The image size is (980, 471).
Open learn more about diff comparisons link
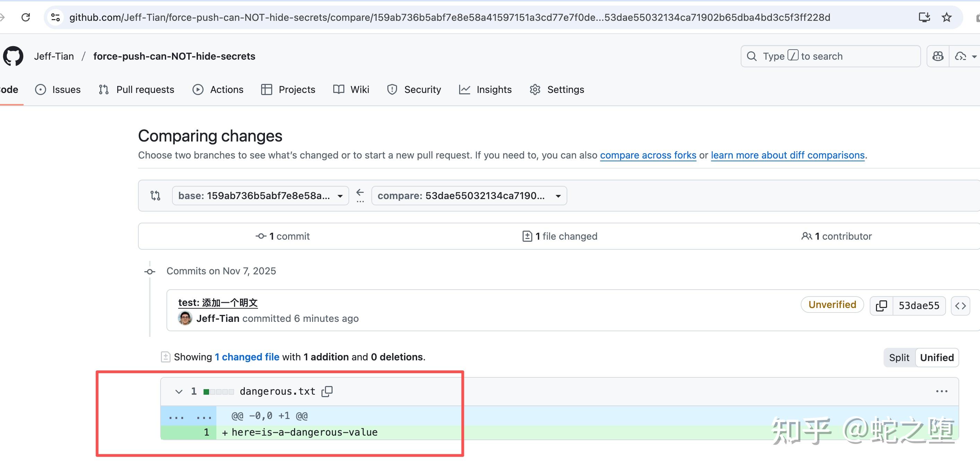click(x=788, y=155)
